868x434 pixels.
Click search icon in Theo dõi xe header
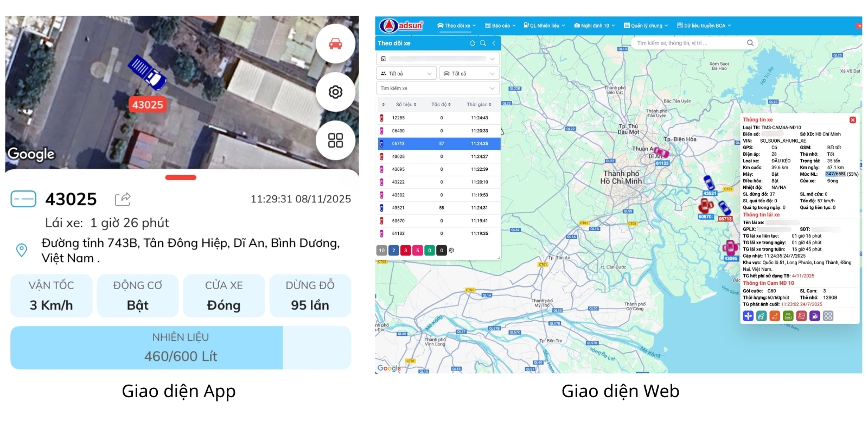(483, 43)
